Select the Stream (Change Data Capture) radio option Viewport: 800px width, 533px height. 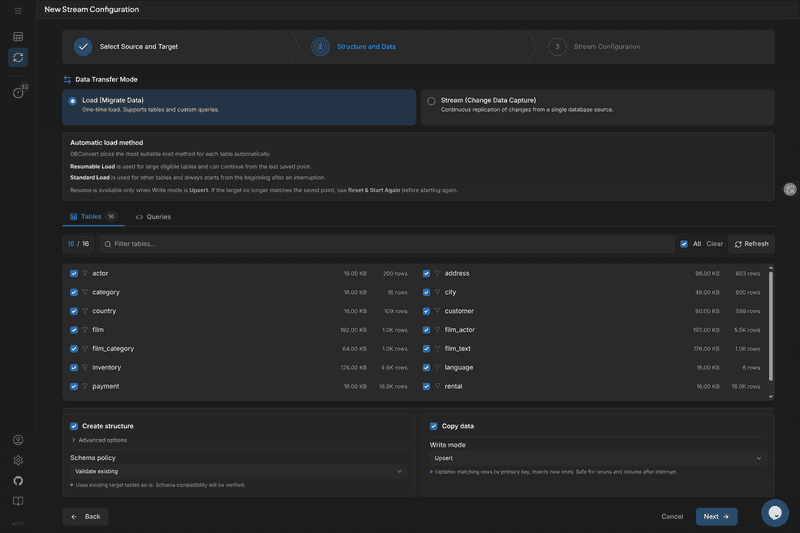[431, 101]
